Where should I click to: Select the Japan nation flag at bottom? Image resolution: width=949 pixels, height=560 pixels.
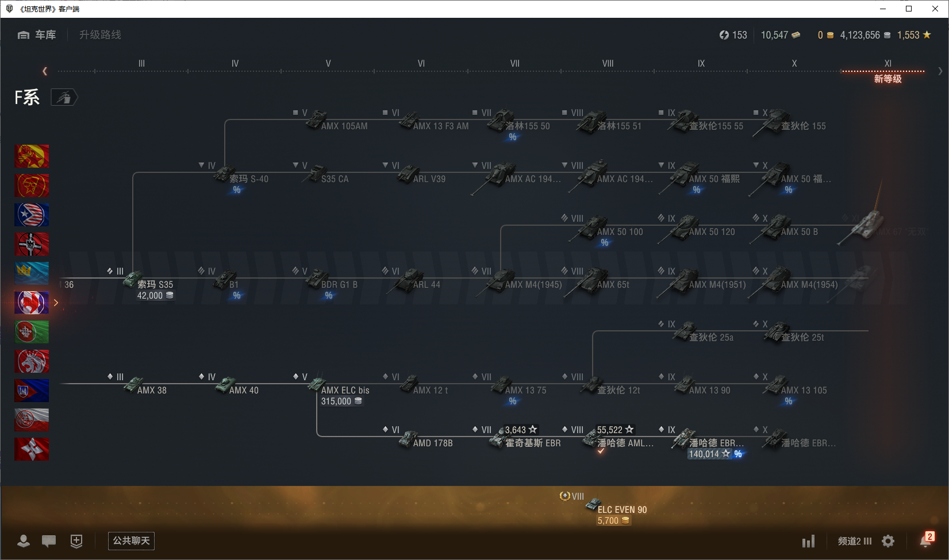coord(32,449)
